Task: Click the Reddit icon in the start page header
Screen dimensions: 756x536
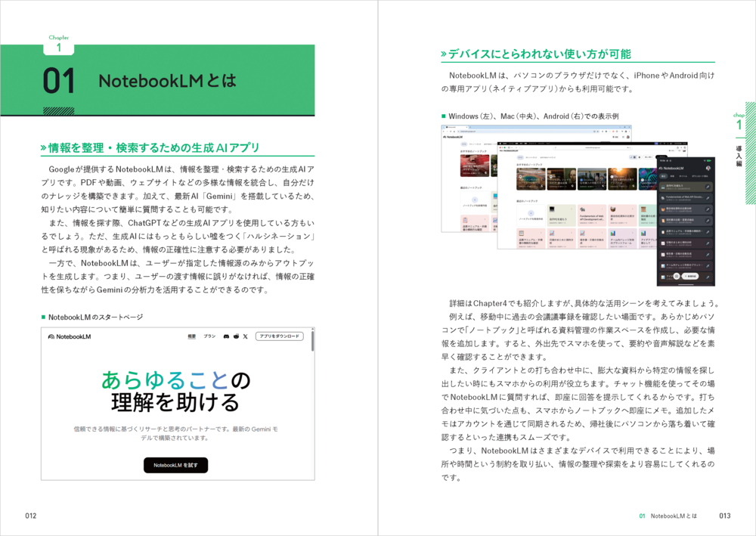Action: (x=236, y=336)
